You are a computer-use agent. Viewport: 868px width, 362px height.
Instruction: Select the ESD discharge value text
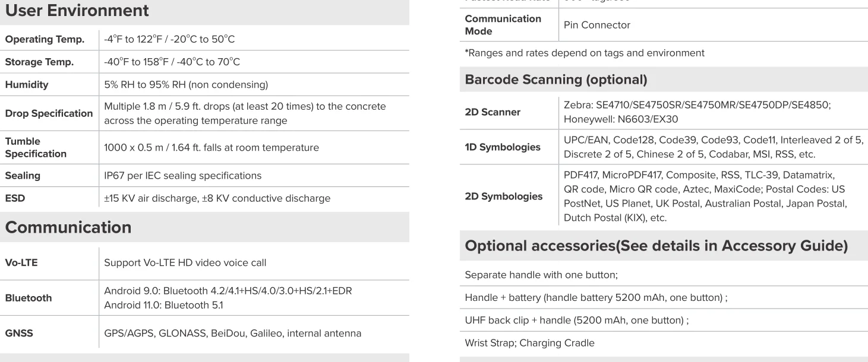[x=217, y=198]
